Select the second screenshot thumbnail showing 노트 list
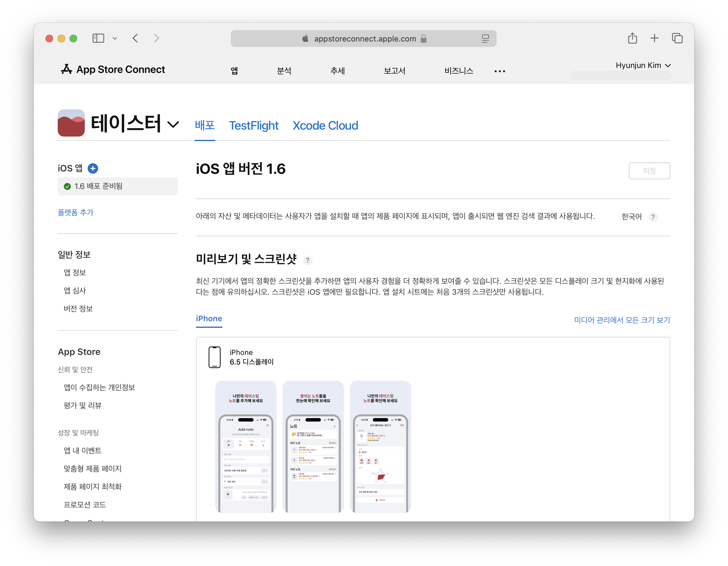 pyautogui.click(x=313, y=447)
